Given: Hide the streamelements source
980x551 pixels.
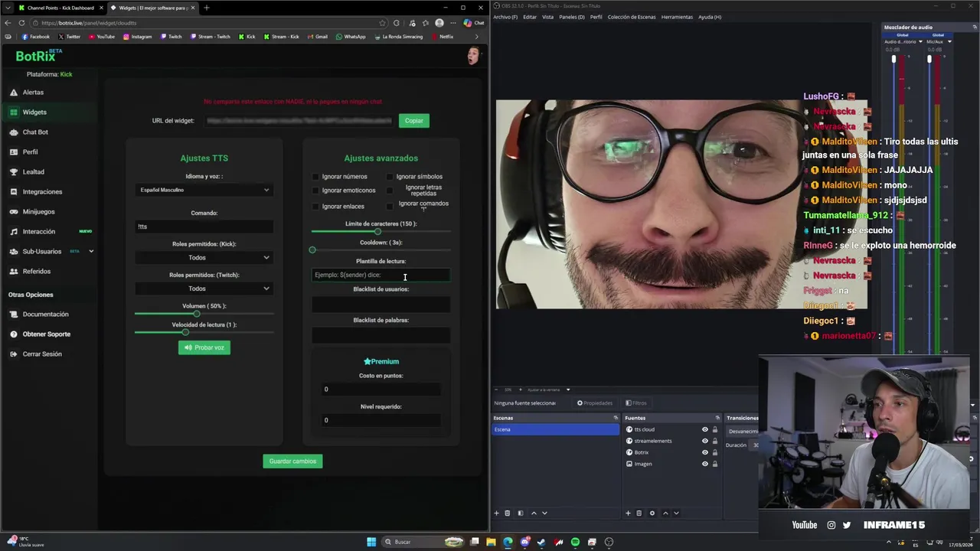Looking at the screenshot, I should tap(705, 441).
